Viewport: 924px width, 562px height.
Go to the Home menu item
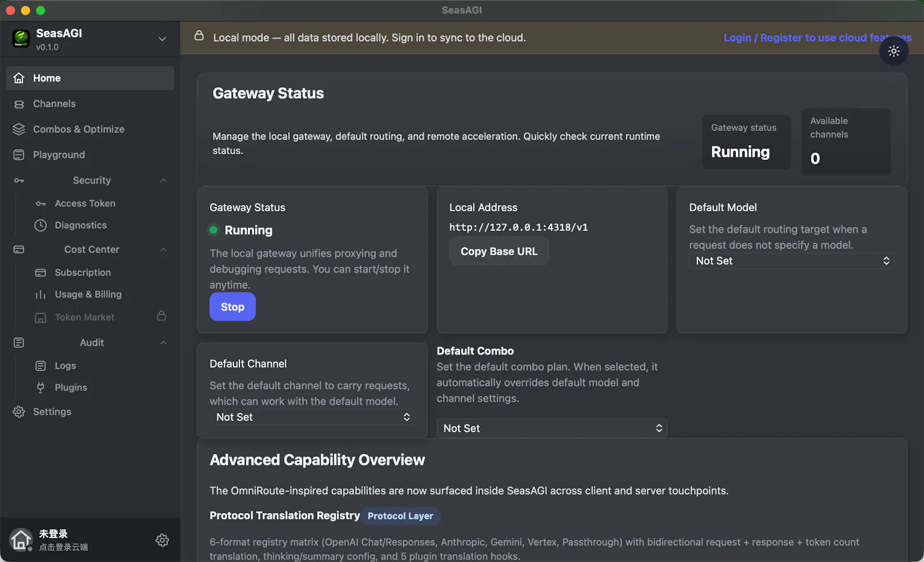[90, 78]
